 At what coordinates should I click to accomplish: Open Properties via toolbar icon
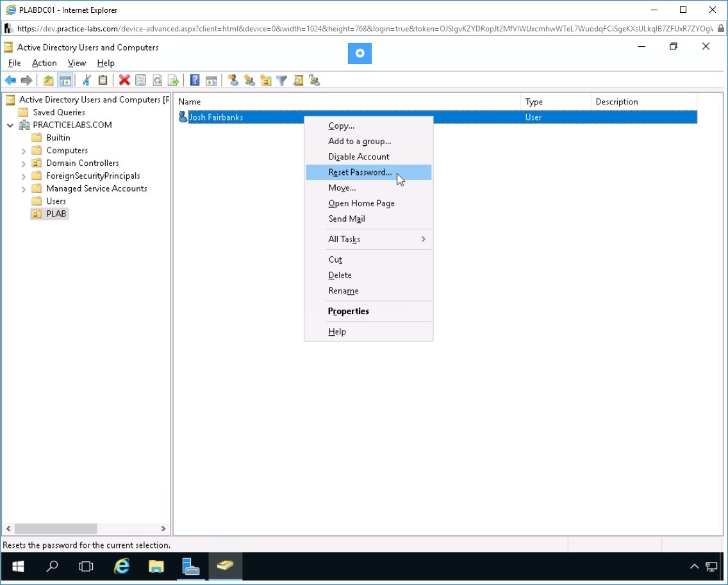click(141, 80)
